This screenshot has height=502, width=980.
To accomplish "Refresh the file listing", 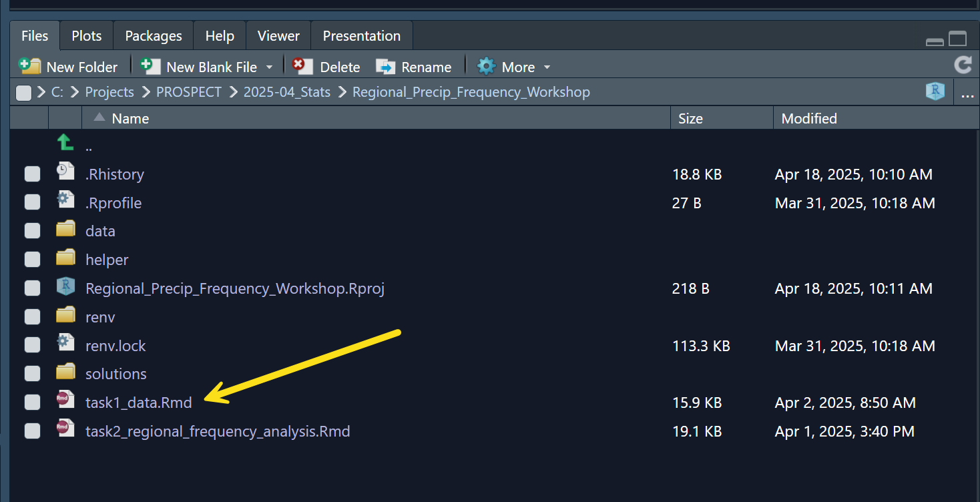I will (x=963, y=65).
